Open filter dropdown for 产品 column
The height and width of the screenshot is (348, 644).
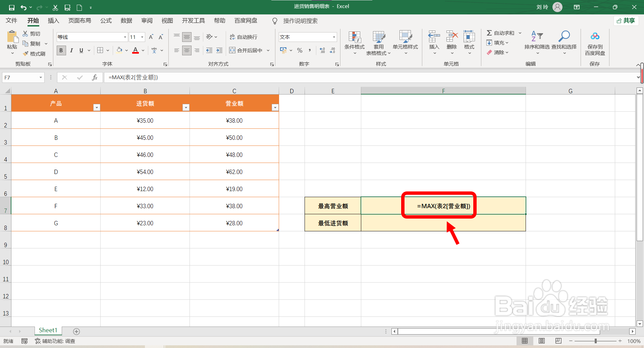97,107
